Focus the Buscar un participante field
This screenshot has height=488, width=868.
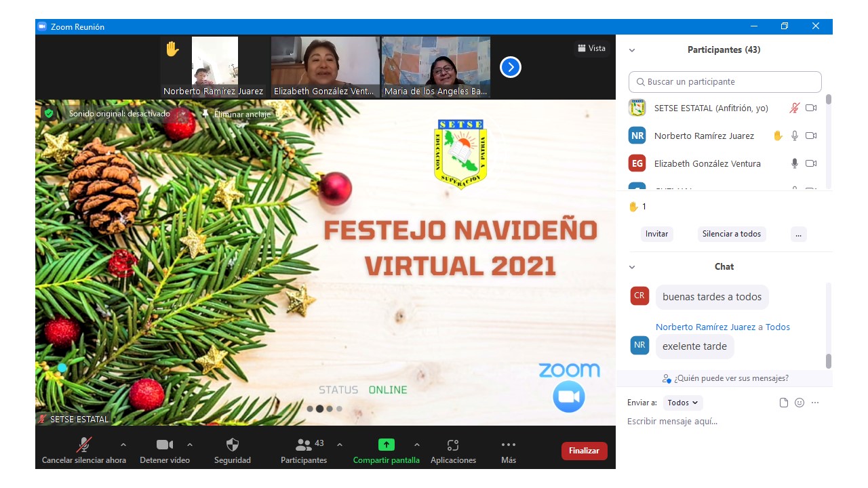tap(725, 82)
